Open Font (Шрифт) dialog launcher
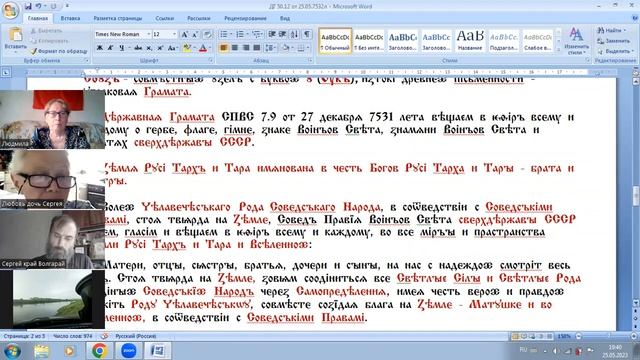640x360 pixels. [211, 60]
